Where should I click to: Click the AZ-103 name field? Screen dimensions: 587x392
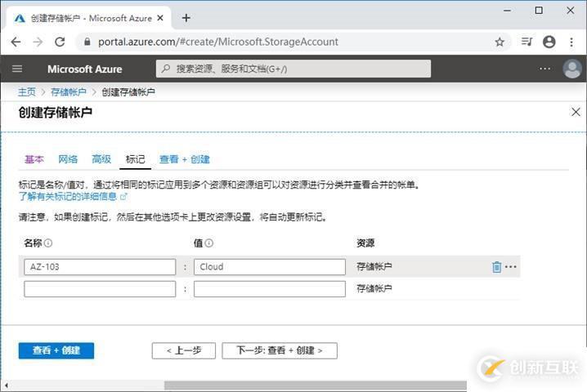(x=100, y=267)
